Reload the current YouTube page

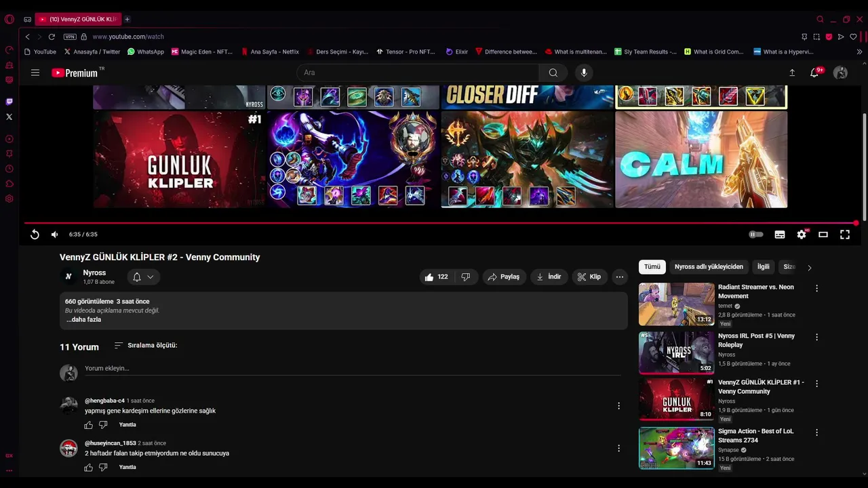pyautogui.click(x=52, y=37)
